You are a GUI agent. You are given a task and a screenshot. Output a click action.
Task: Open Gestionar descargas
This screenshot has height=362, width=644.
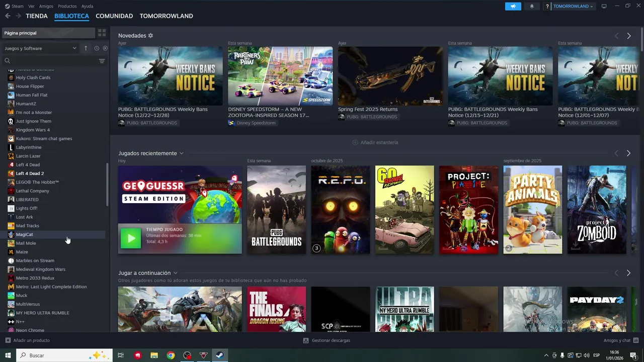click(327, 340)
